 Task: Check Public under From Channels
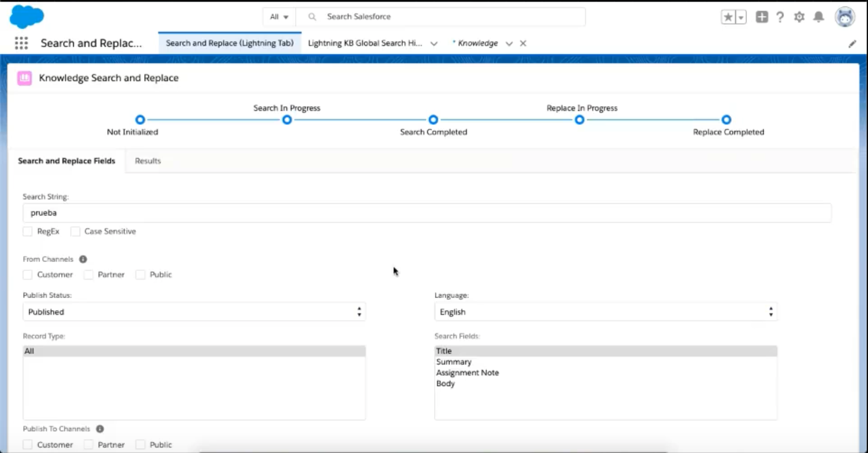[x=140, y=275]
